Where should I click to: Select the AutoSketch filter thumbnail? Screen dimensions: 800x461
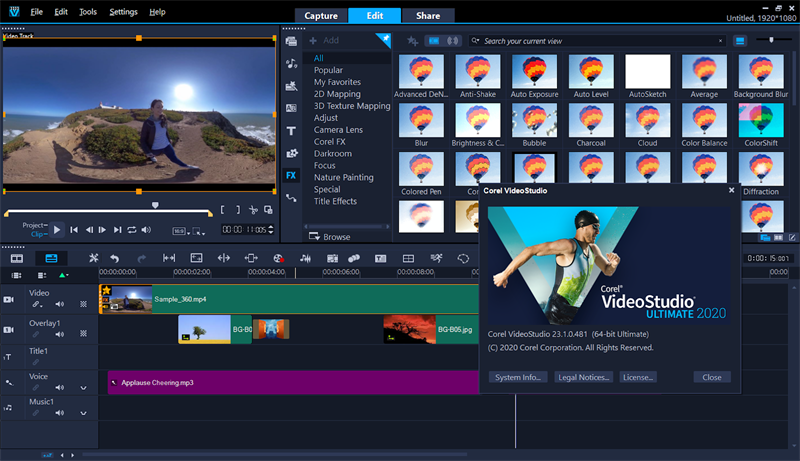coord(647,72)
